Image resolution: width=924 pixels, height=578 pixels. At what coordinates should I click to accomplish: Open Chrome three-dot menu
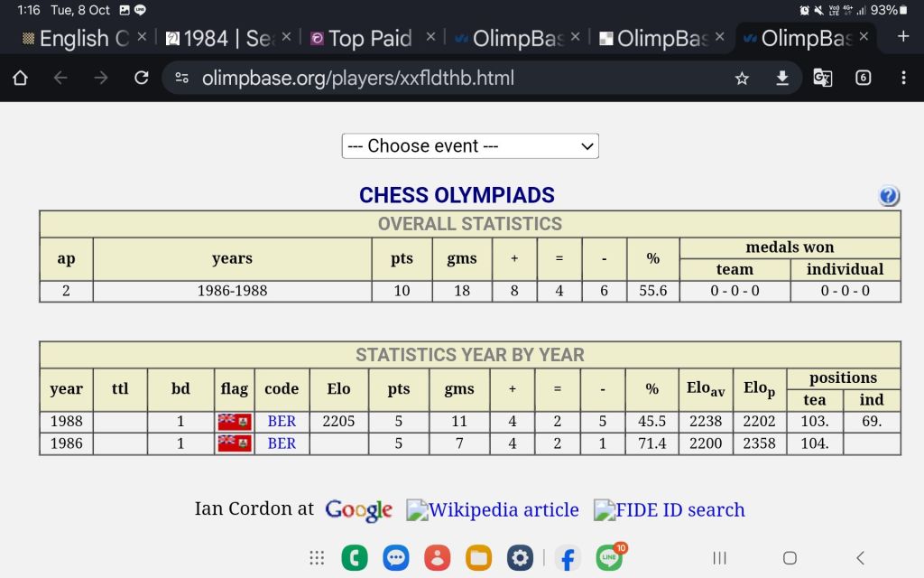903,79
